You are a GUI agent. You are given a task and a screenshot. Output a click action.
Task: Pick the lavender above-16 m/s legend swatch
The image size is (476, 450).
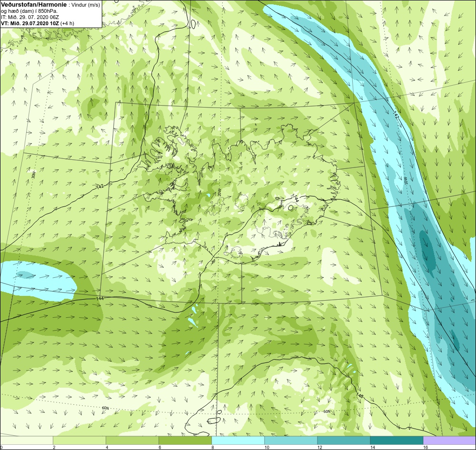coord(450,440)
